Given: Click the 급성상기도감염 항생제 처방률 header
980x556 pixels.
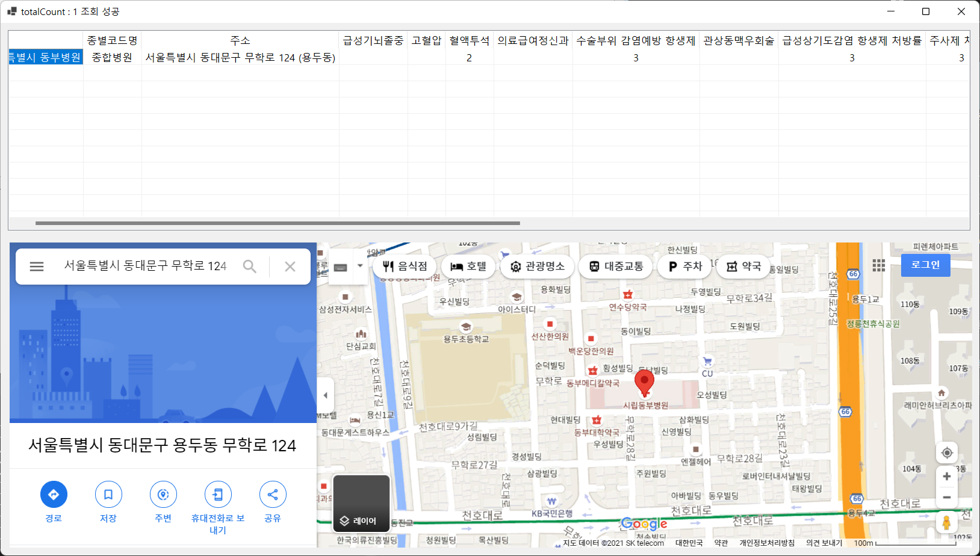Looking at the screenshot, I should click(x=852, y=40).
